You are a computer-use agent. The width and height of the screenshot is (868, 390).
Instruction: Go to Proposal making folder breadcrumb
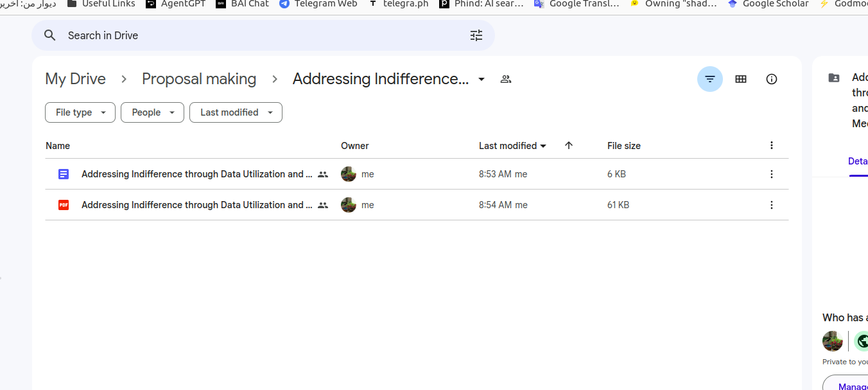(199, 79)
